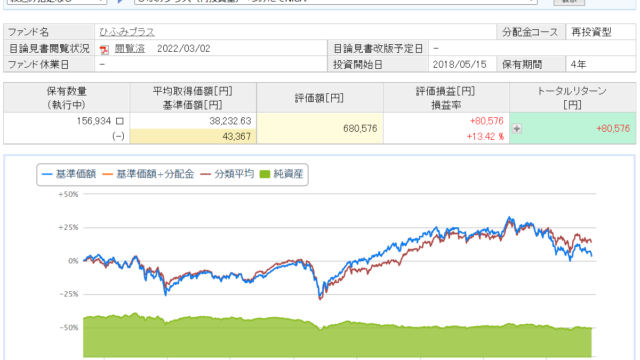The image size is (640, 360).
Task: Open the fund selection dropdown at top
Action: [x=336, y=2]
